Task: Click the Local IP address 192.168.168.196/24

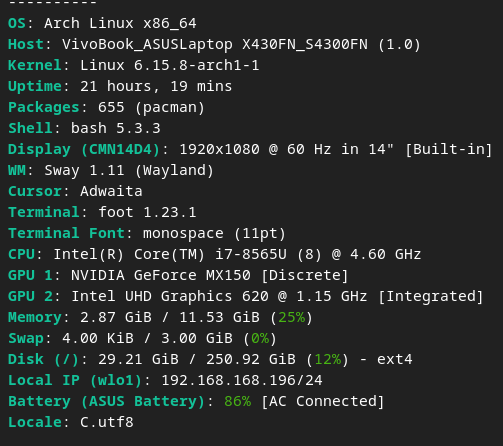Action: click(242, 381)
